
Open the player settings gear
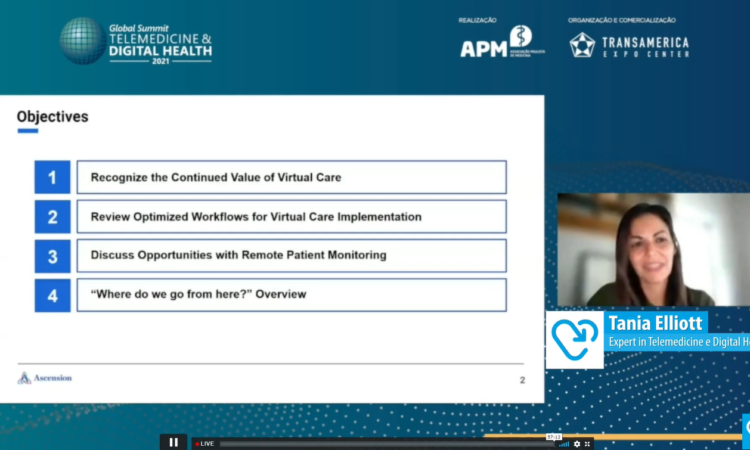(576, 443)
